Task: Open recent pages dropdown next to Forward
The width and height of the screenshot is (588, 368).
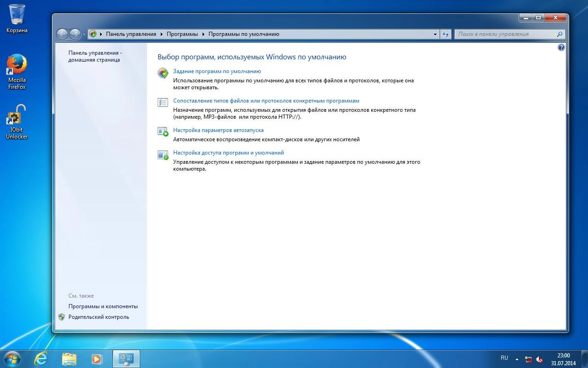Action: pyautogui.click(x=84, y=34)
